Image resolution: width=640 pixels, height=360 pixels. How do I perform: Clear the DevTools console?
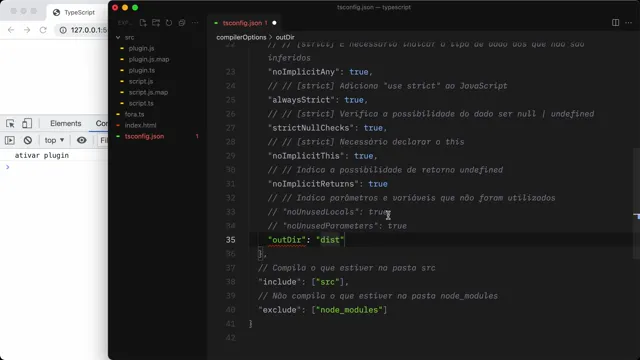pos(28,140)
